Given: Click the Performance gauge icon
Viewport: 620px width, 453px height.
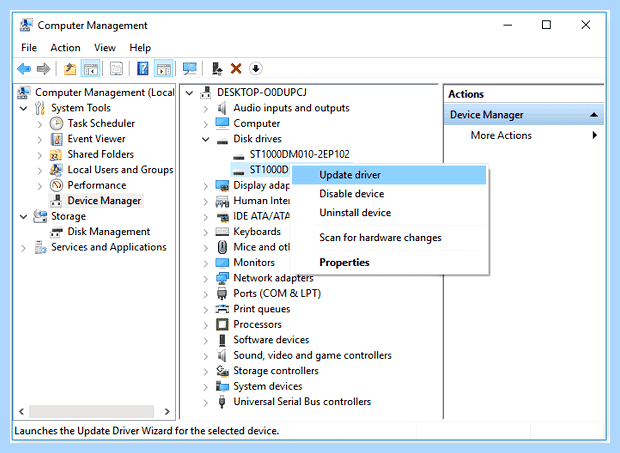Looking at the screenshot, I should (56, 185).
